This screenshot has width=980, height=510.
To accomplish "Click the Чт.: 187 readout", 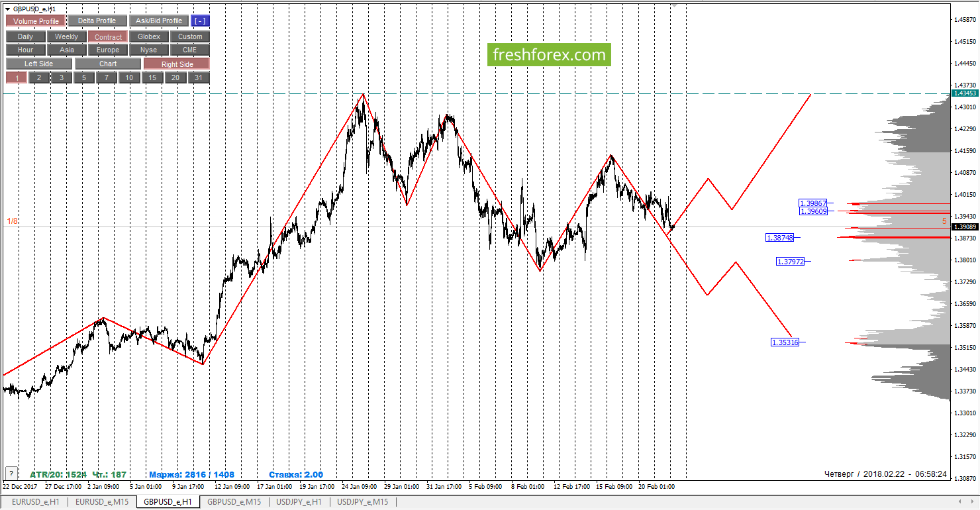I will tap(109, 475).
